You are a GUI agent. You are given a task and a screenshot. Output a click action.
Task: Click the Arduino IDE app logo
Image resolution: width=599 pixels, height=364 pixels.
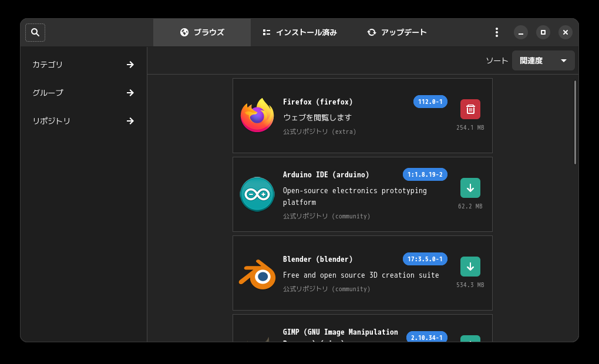click(x=257, y=194)
